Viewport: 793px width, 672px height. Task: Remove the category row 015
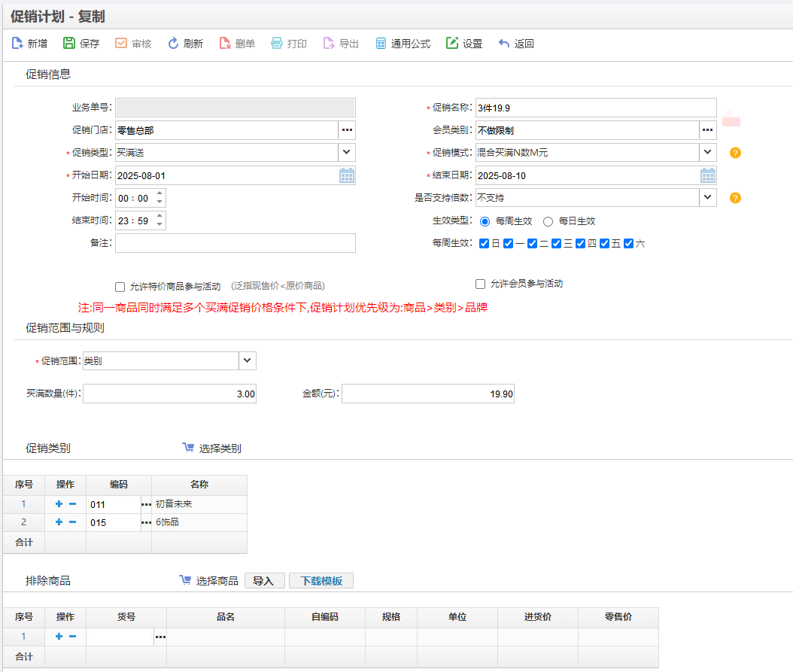point(73,522)
